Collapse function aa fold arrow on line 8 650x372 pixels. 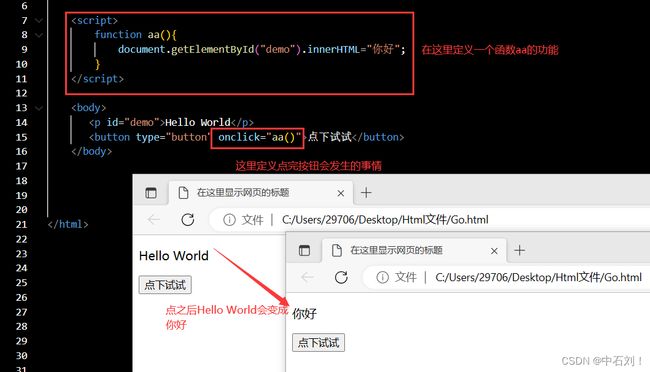pyautogui.click(x=39, y=35)
